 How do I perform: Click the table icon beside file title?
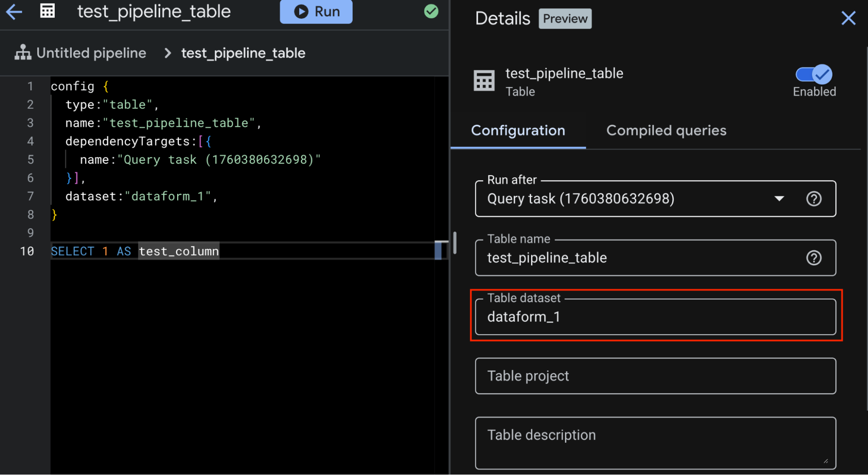[x=47, y=11]
